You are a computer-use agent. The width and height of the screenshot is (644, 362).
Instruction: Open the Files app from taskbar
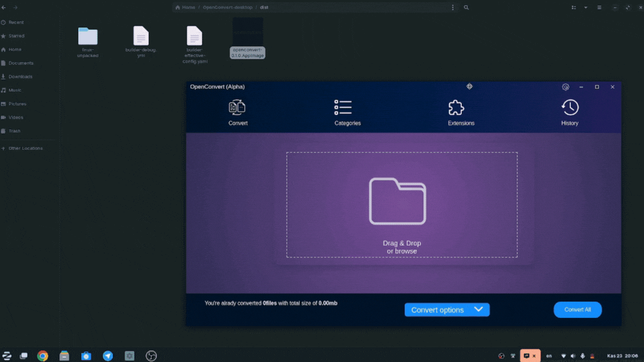(x=64, y=356)
